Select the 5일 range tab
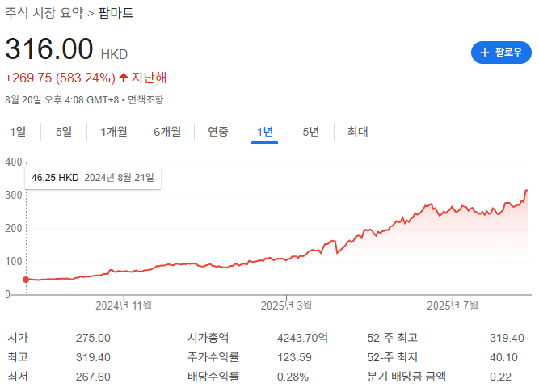This screenshot has width=539, height=392. point(64,132)
